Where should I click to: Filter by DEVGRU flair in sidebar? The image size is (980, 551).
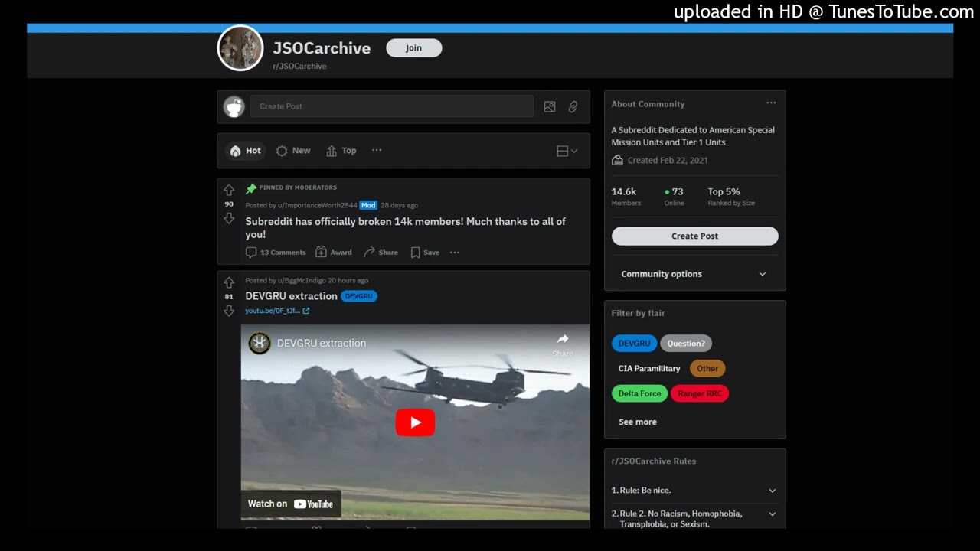coord(634,344)
